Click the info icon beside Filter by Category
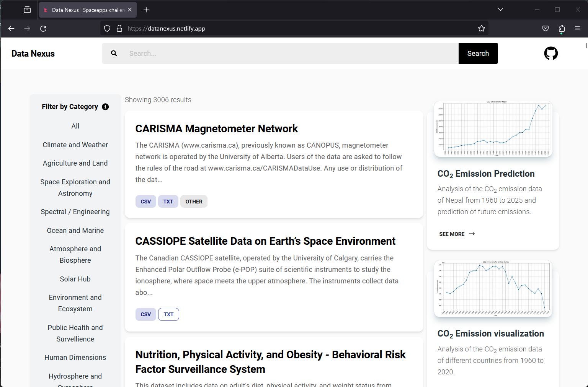The width and height of the screenshot is (588, 387). click(105, 107)
